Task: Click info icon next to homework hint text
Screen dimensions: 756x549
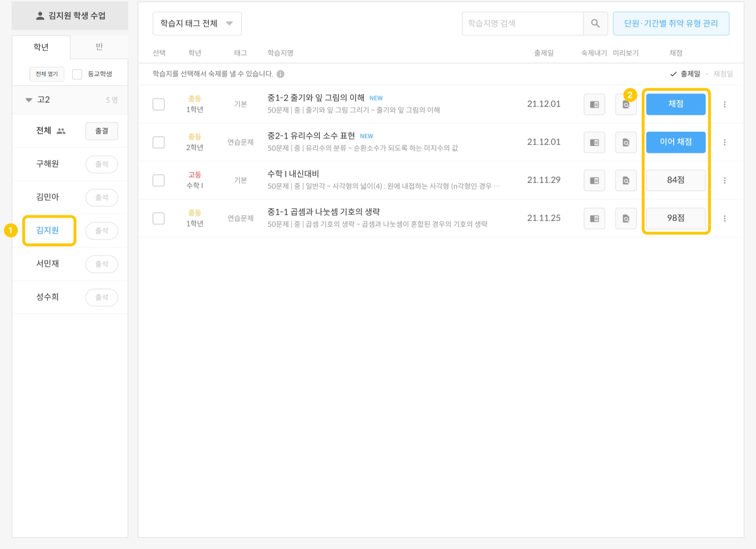Action: click(280, 74)
